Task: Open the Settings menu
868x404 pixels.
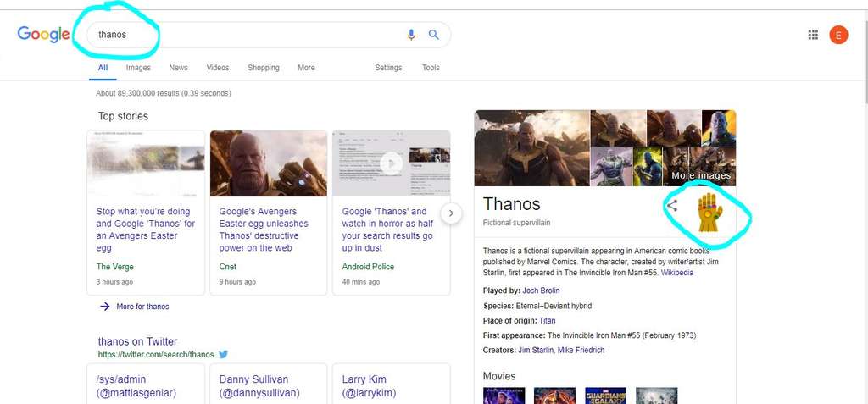Action: pos(388,68)
